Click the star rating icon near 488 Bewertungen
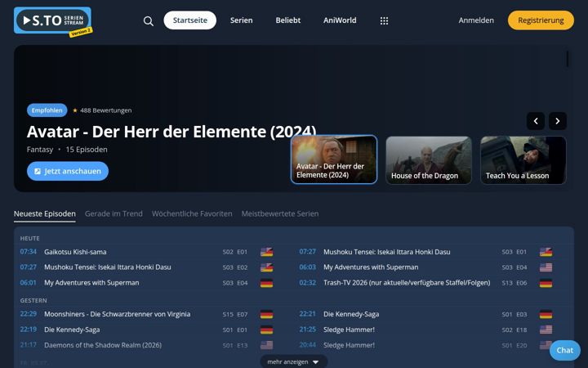This screenshot has width=588, height=368. [75, 110]
